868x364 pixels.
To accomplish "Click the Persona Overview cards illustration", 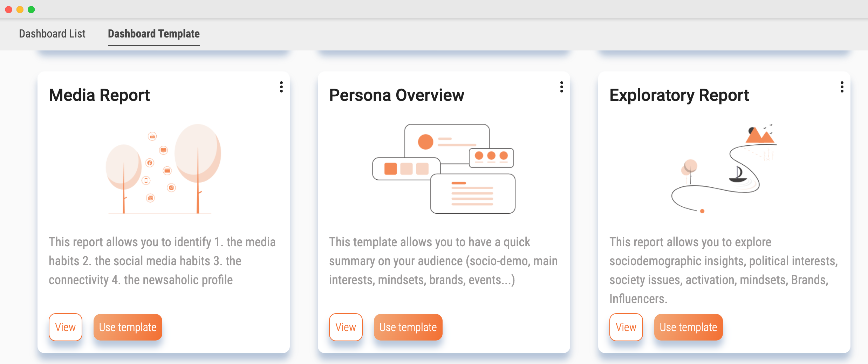I will (x=443, y=168).
